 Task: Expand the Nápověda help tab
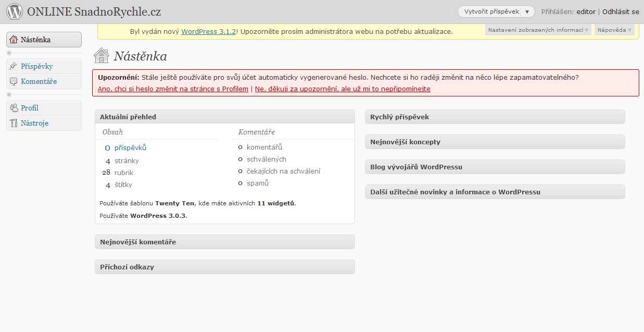pos(614,30)
